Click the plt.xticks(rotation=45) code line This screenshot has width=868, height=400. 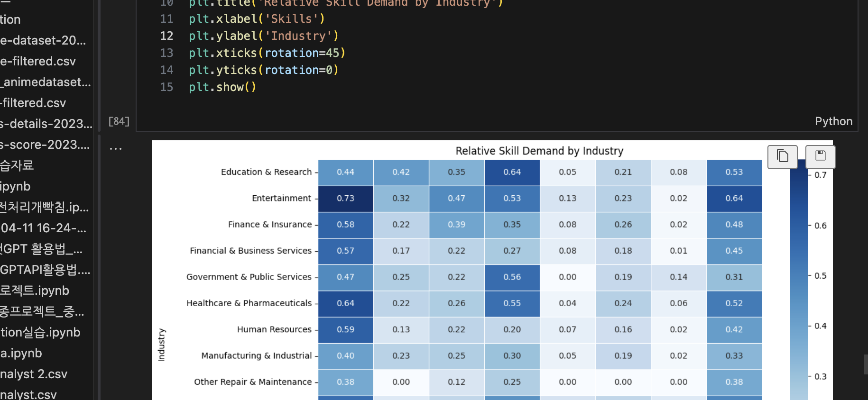point(267,53)
